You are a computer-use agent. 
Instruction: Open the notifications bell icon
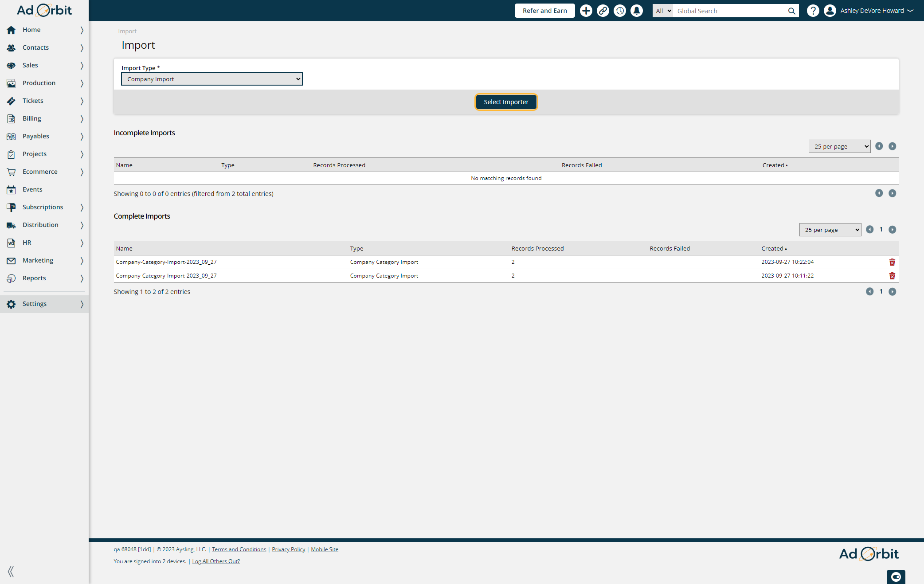tap(636, 11)
